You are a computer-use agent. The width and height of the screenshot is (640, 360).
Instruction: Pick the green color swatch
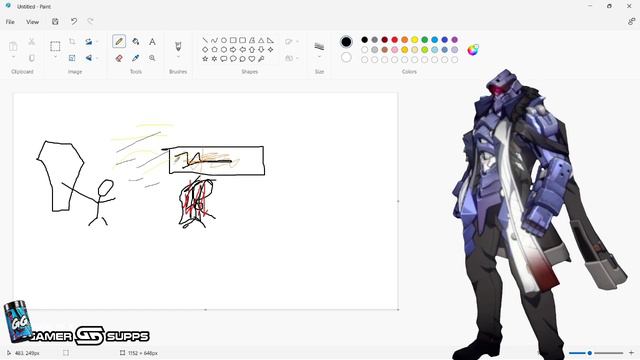[424, 40]
